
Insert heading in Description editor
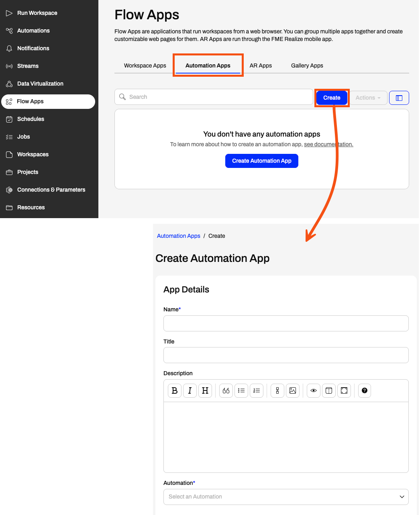[x=205, y=390]
